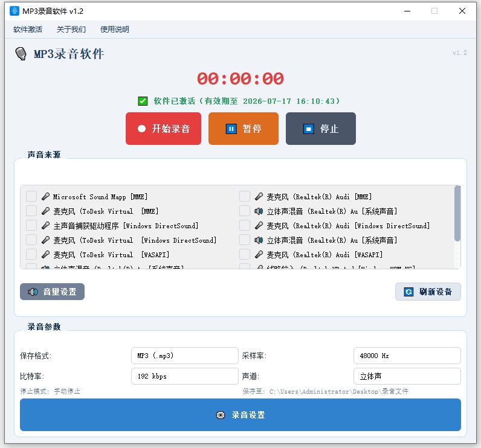Screen dimensions: 481x448
Task: Open the 采样率 dropdown showing 48000 Hz
Action: tap(407, 356)
